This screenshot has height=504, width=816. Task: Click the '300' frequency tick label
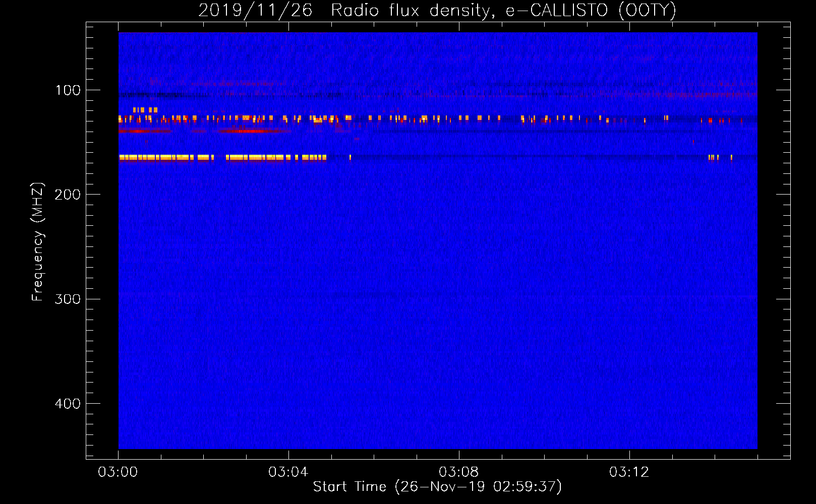(x=68, y=299)
